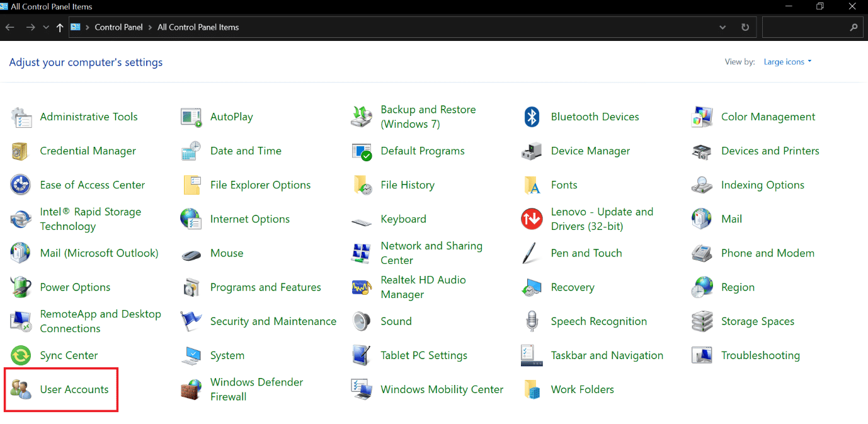Open the Phone and Modem icon
The image size is (868, 424).
[x=702, y=253]
